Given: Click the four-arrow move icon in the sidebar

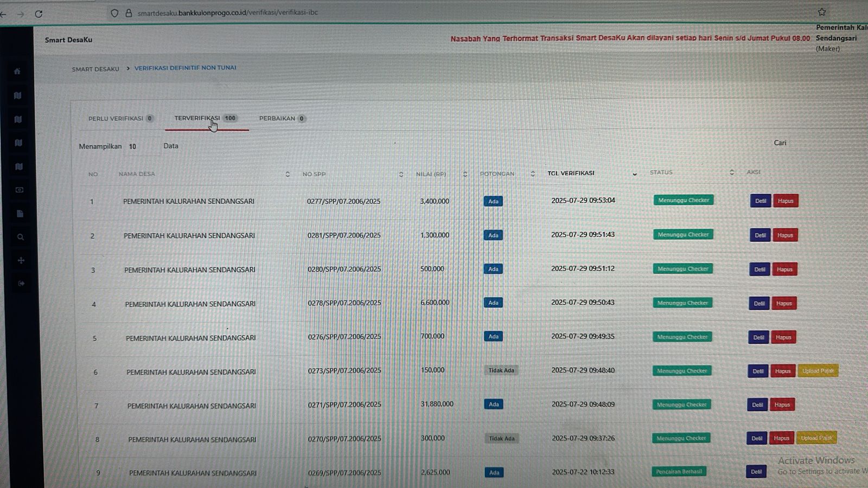Looking at the screenshot, I should point(21,260).
